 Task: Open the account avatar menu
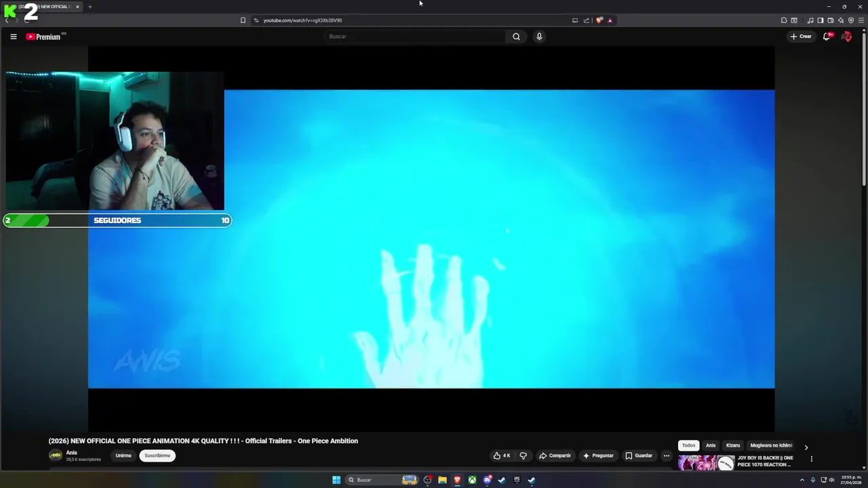[x=846, y=37]
